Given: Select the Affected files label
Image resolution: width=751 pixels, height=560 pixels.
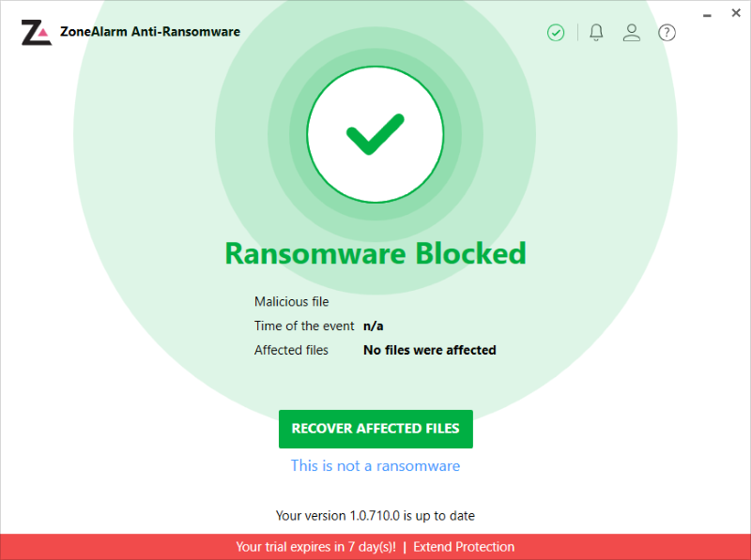Looking at the screenshot, I should (291, 350).
